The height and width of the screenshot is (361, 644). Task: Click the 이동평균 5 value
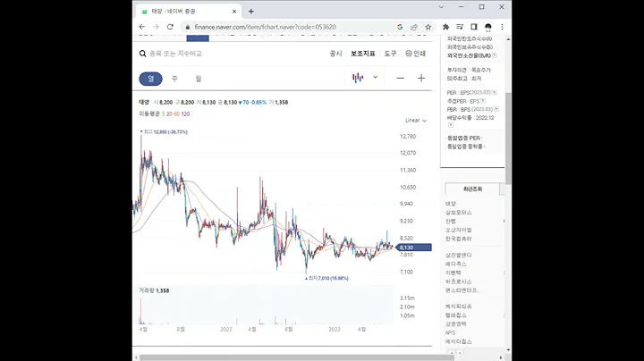click(x=163, y=114)
